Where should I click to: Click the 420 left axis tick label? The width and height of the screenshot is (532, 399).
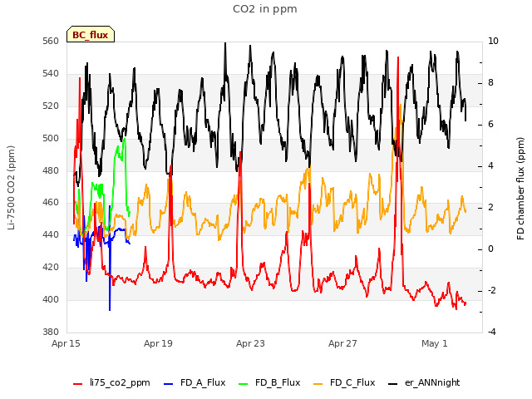(x=51, y=268)
